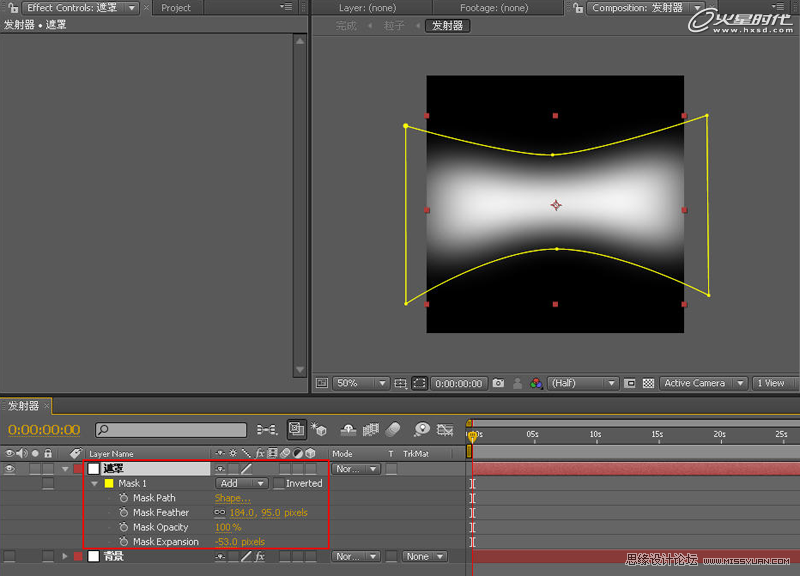Screen dimensions: 800x576
Task: Go to the 粒子 composition in breadcrumb
Action: click(393, 26)
